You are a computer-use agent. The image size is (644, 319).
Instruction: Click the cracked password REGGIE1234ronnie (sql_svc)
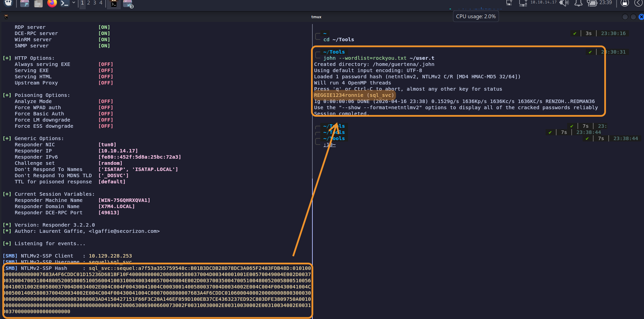(x=354, y=95)
